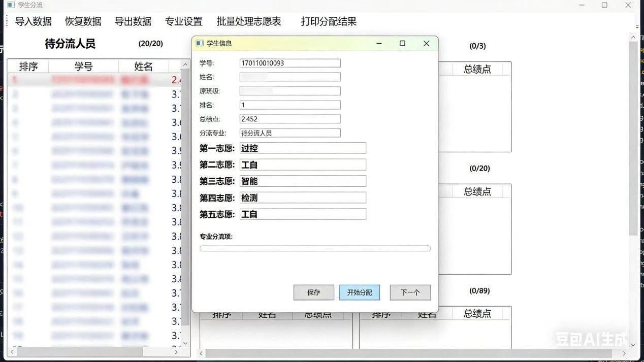Go to next student with 下一个

click(410, 292)
